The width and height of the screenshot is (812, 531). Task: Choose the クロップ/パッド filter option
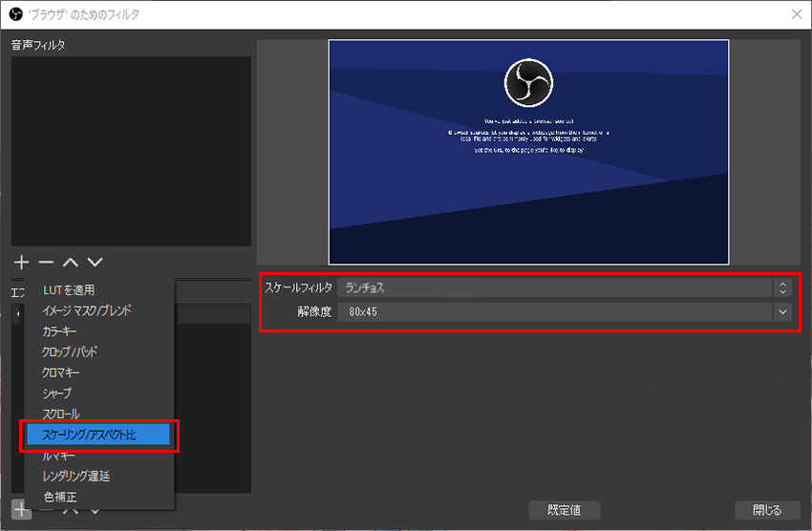[70, 352]
